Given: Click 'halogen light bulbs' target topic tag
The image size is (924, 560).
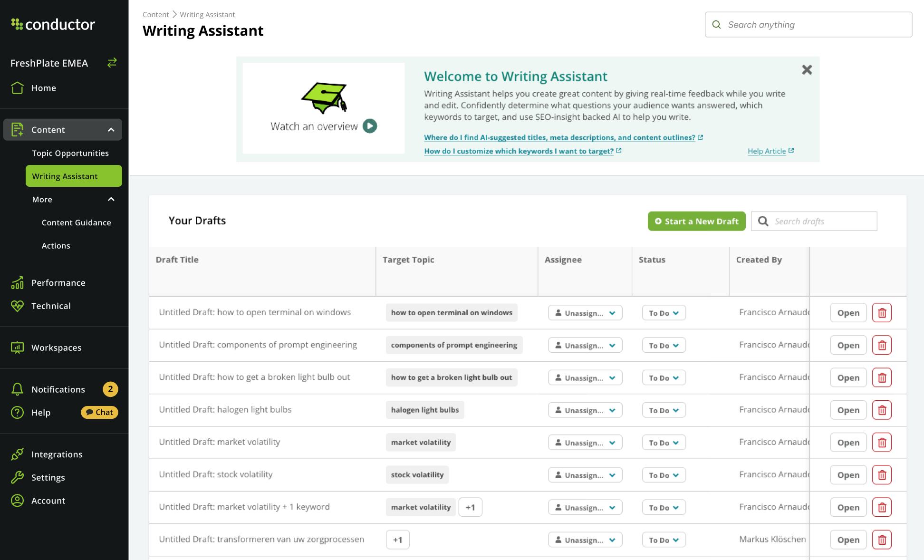Looking at the screenshot, I should point(425,410).
